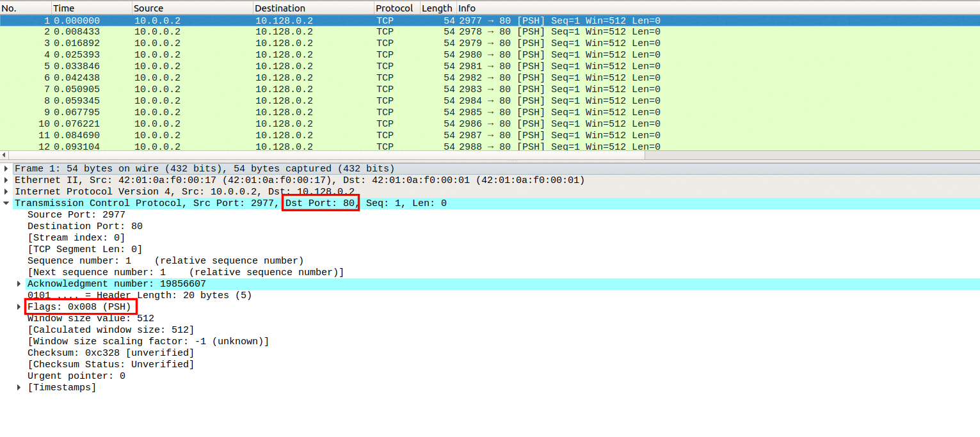The height and width of the screenshot is (437, 980).
Task: Select the Window size value: 512 line
Action: click(91, 319)
